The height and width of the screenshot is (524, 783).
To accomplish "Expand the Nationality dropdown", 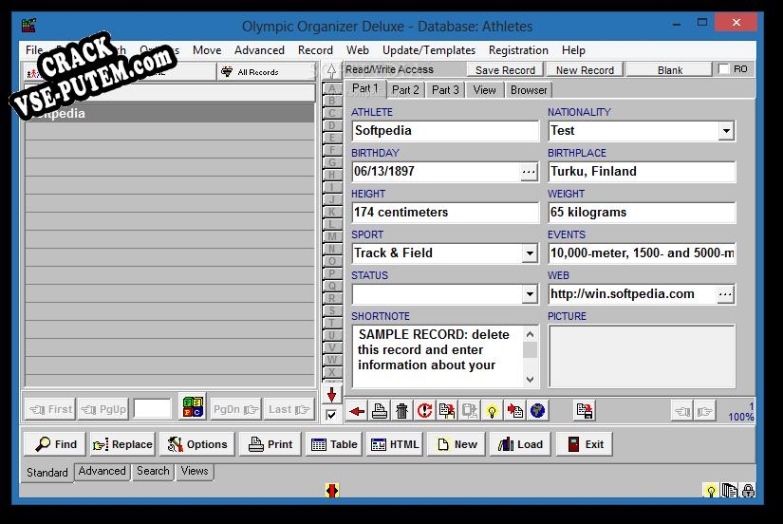I will click(726, 131).
